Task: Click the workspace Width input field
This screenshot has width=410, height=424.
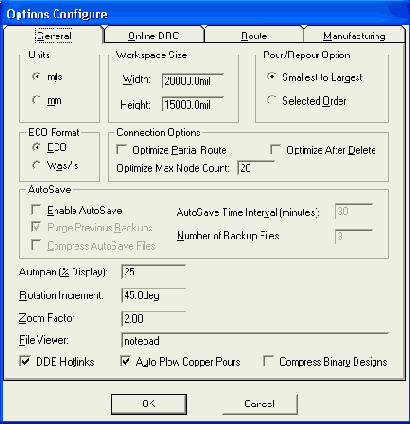Action: (193, 81)
